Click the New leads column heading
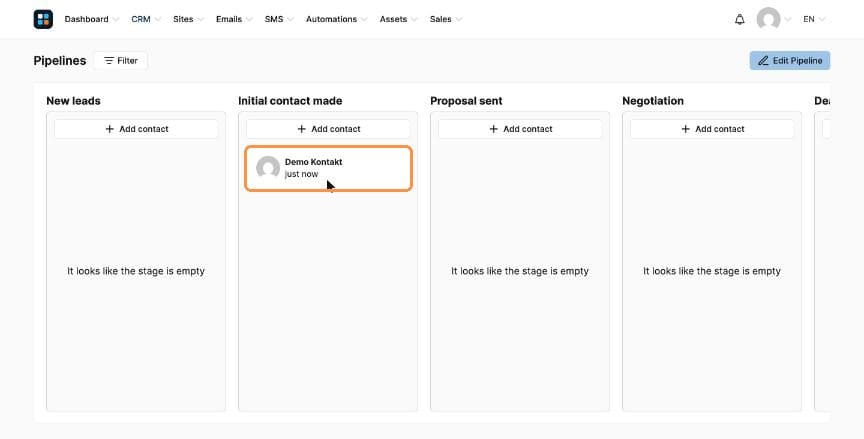The image size is (864, 439). 73,101
